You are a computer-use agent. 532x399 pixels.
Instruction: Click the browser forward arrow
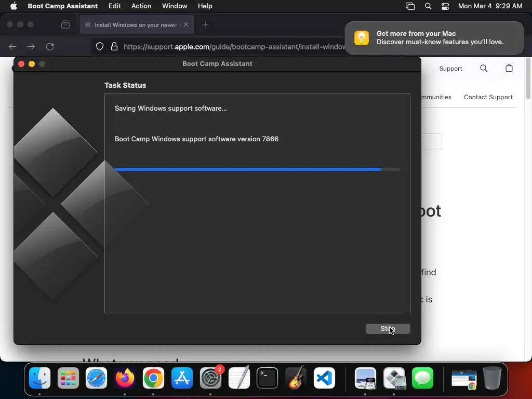pyautogui.click(x=31, y=46)
